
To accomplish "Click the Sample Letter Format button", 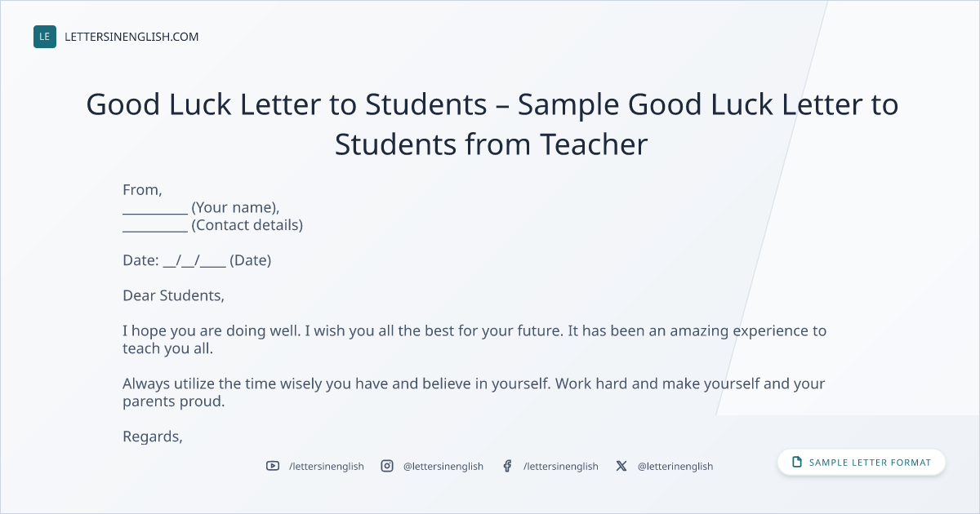I will click(x=862, y=462).
